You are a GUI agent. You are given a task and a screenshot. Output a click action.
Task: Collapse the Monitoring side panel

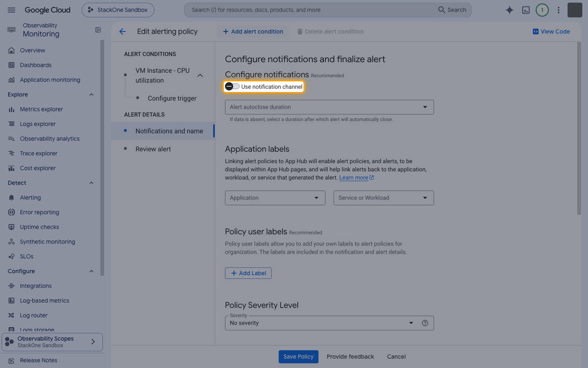[x=98, y=30]
